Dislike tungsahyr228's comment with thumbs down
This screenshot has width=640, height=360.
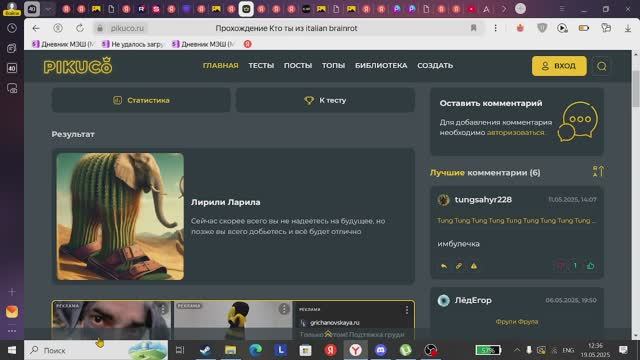tap(561, 266)
